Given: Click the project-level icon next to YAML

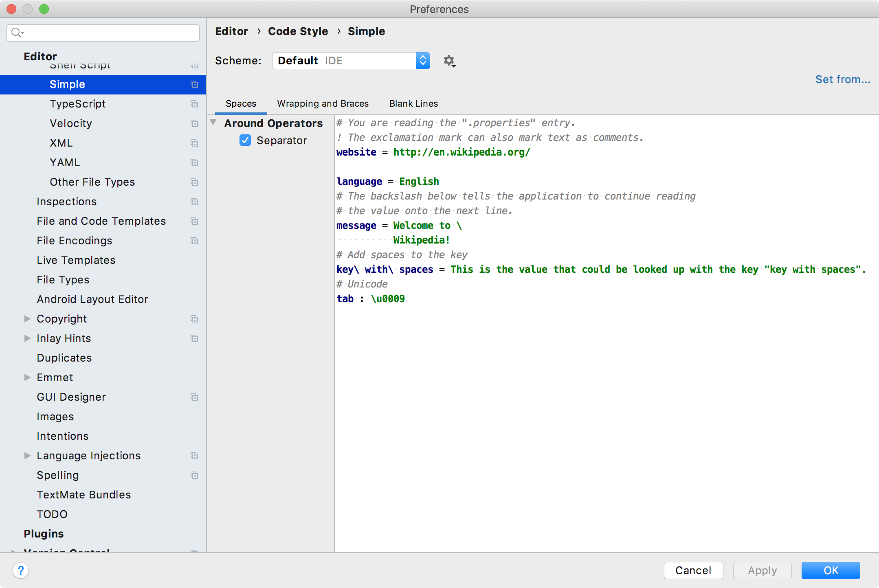Looking at the screenshot, I should (194, 162).
